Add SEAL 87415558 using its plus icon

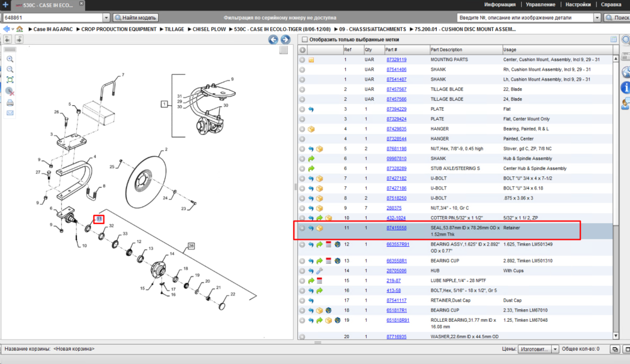point(302,228)
